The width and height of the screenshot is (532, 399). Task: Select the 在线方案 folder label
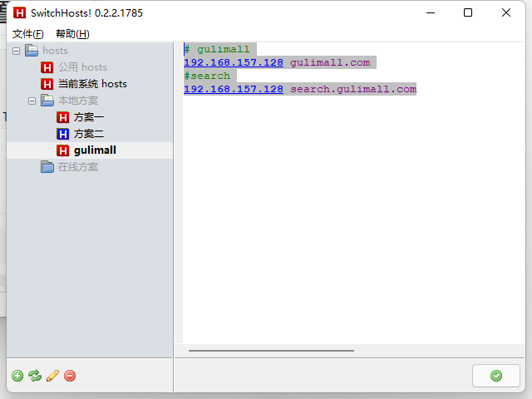point(78,167)
